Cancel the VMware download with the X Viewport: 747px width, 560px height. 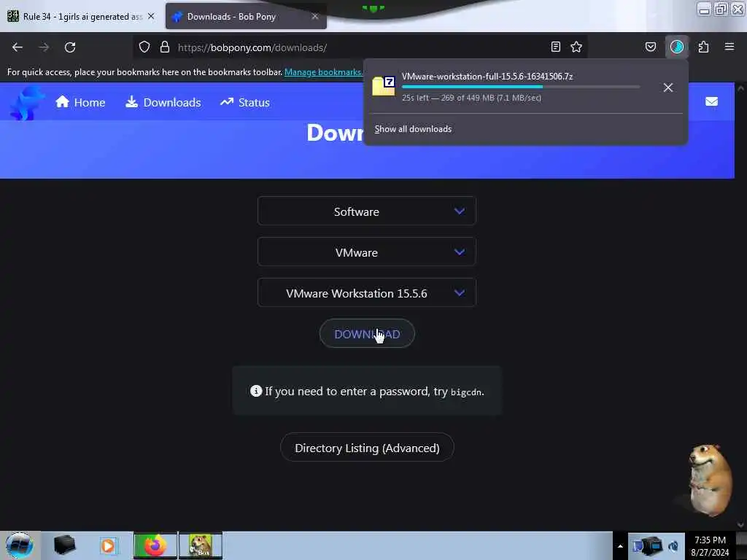(668, 87)
